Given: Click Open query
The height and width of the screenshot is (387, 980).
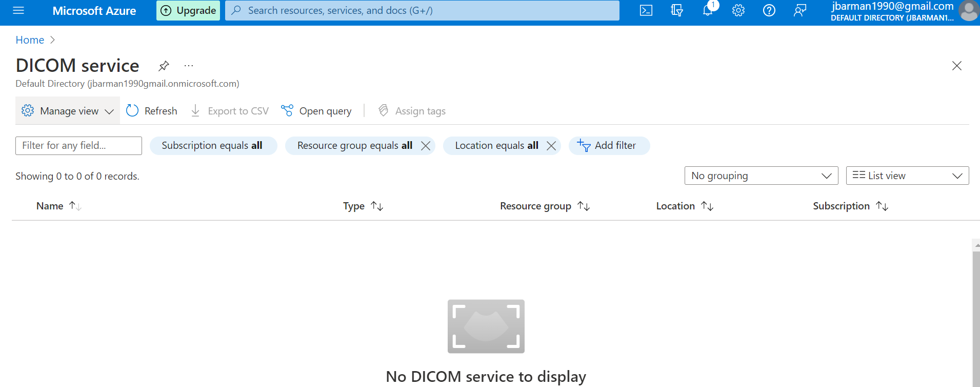Looking at the screenshot, I should coord(316,111).
